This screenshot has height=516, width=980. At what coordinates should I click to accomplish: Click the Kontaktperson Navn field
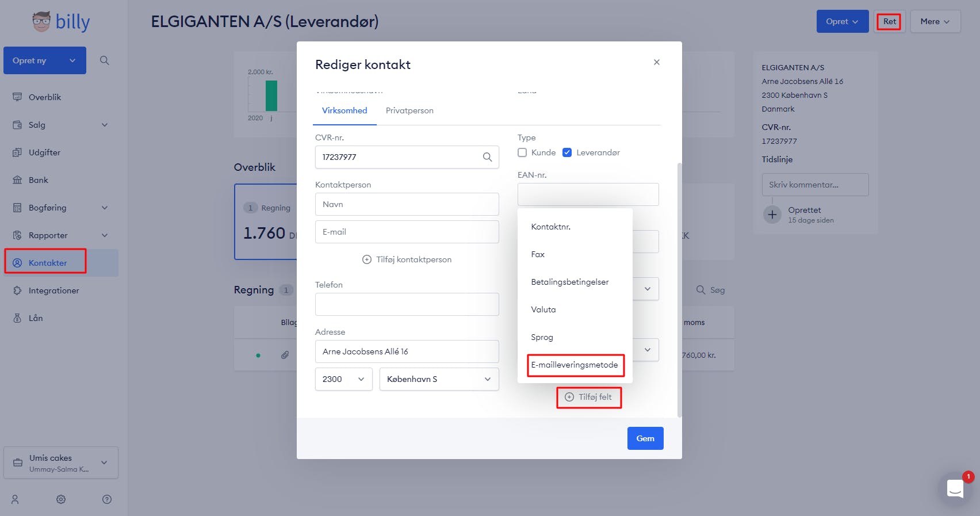pyautogui.click(x=407, y=204)
